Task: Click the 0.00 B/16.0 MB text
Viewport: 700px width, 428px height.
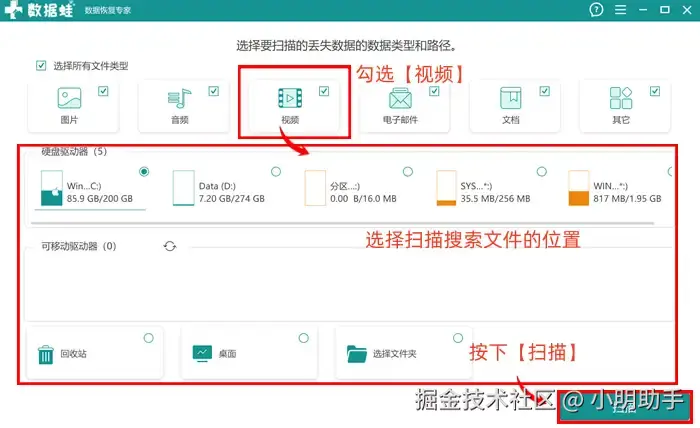Action: (363, 199)
